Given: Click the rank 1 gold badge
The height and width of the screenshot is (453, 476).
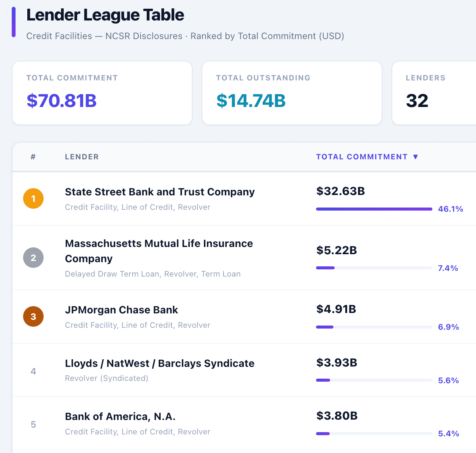Looking at the screenshot, I should click(x=33, y=198).
